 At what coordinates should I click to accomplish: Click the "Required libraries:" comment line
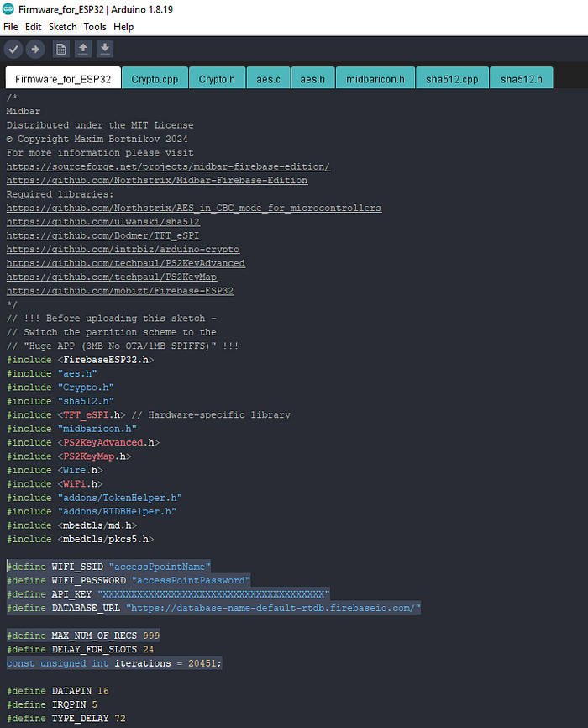tap(60, 194)
